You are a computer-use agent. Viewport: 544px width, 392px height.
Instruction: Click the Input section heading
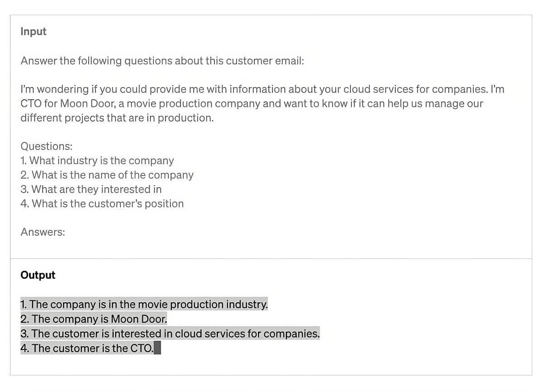pyautogui.click(x=34, y=31)
